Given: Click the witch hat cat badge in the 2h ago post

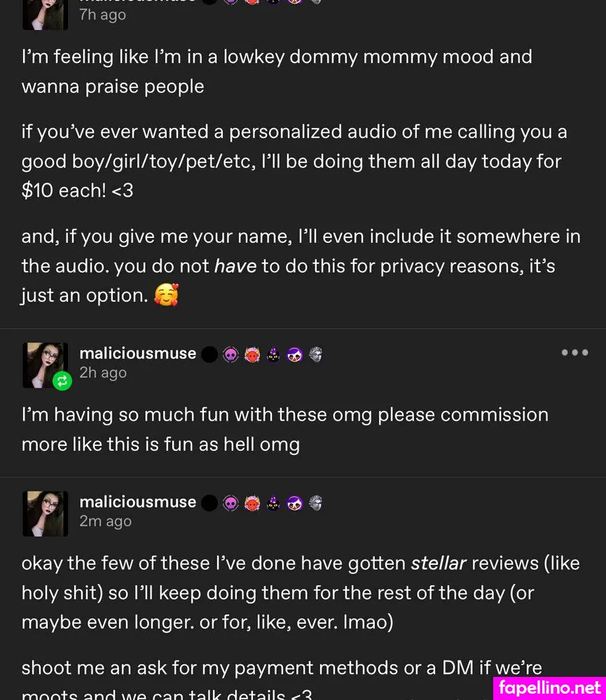Looking at the screenshot, I should tap(273, 355).
